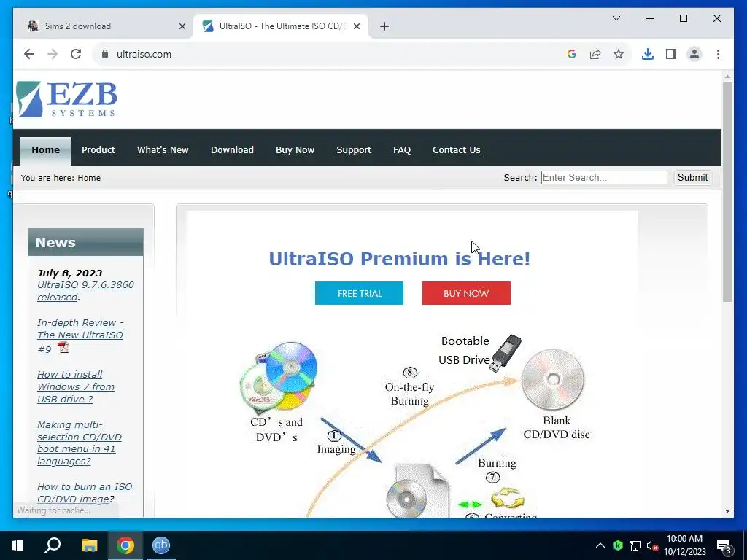Open qBittorrent from the taskbar

pos(161,545)
